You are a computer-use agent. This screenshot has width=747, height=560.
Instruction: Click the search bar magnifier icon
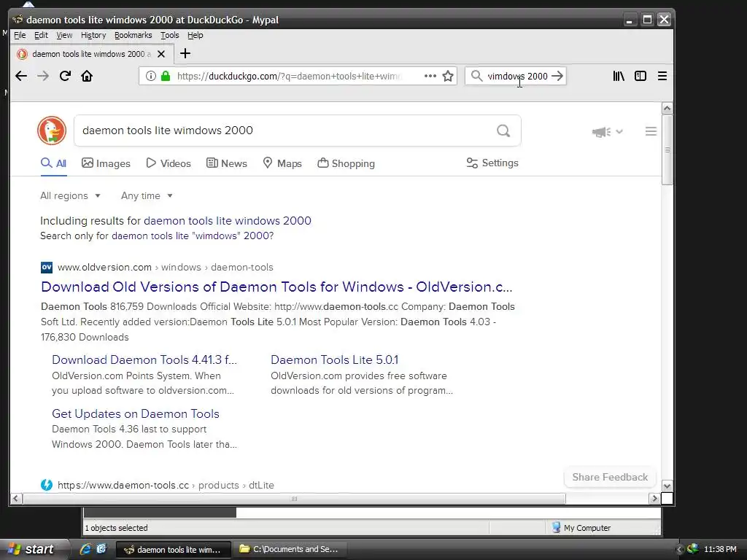476,76
